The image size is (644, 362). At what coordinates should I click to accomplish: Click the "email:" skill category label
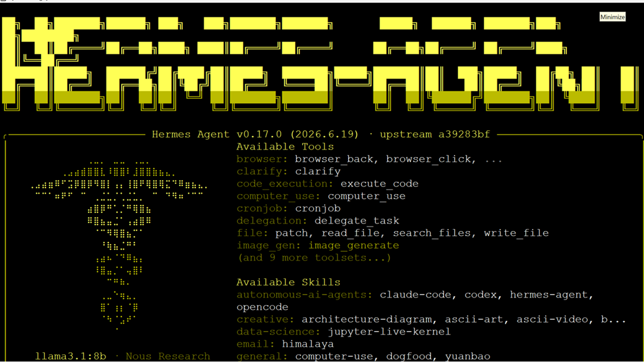click(256, 344)
